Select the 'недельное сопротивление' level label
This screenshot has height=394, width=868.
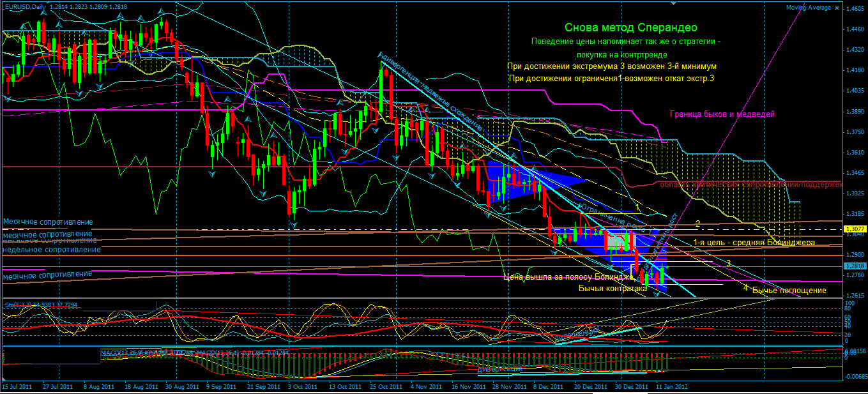(x=51, y=250)
